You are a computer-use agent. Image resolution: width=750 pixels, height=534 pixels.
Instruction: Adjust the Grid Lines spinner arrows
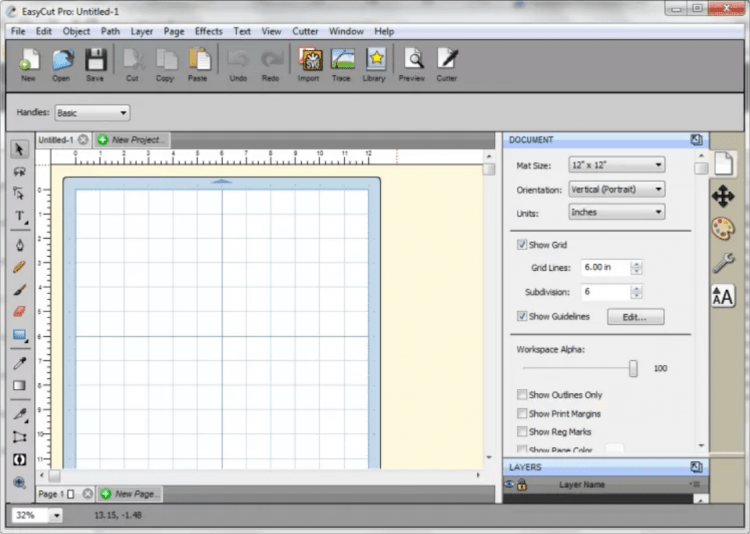pyautogui.click(x=636, y=267)
